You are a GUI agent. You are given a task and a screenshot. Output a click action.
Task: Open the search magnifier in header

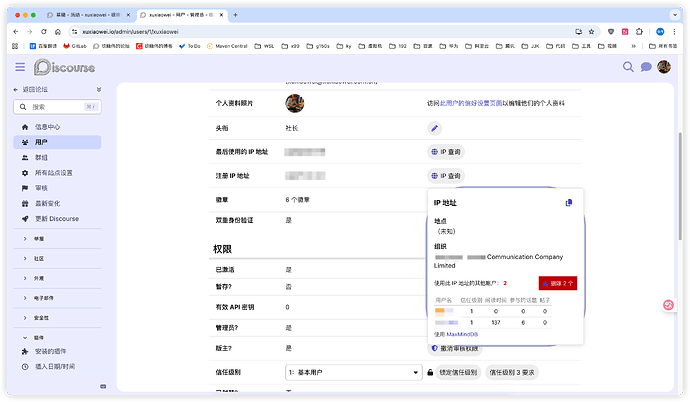(629, 67)
